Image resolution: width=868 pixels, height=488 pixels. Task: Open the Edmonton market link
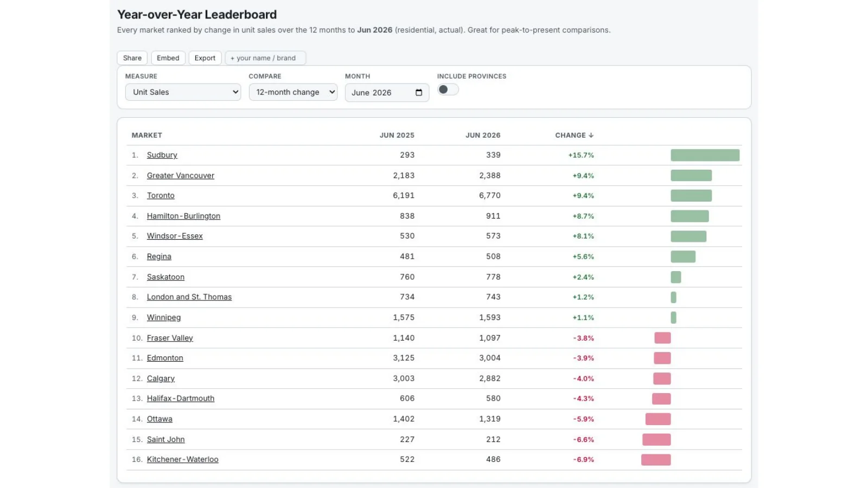tap(165, 358)
